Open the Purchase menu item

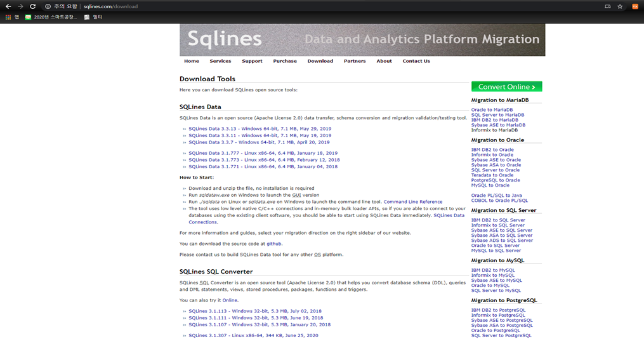tap(285, 61)
